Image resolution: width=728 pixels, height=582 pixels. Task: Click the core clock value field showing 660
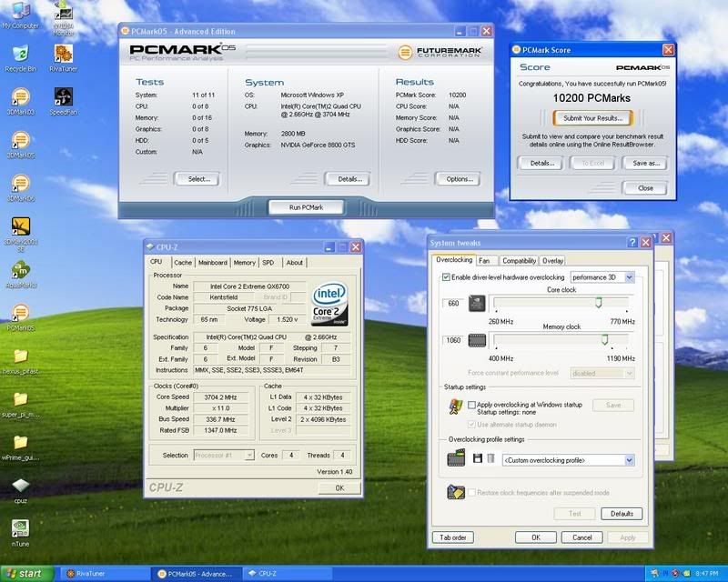pos(451,303)
